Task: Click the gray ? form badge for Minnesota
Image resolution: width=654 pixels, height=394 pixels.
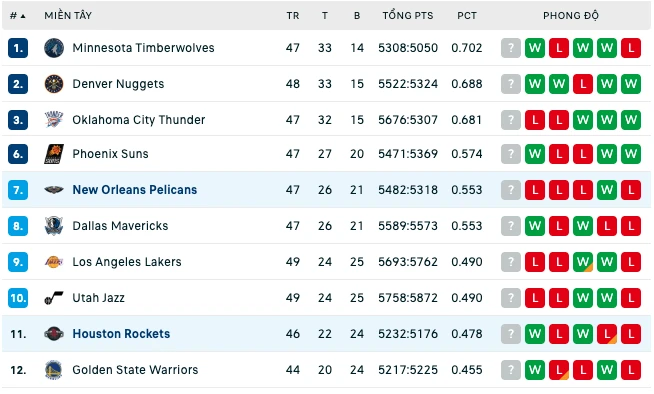Action: [x=511, y=48]
